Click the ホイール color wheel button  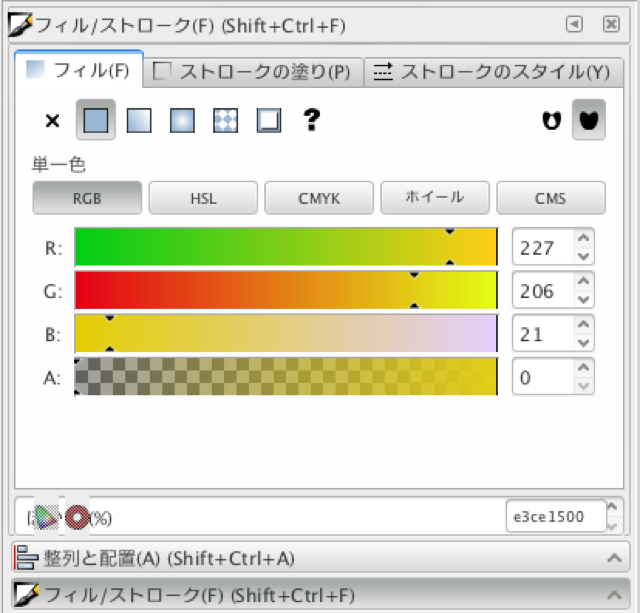(x=434, y=198)
